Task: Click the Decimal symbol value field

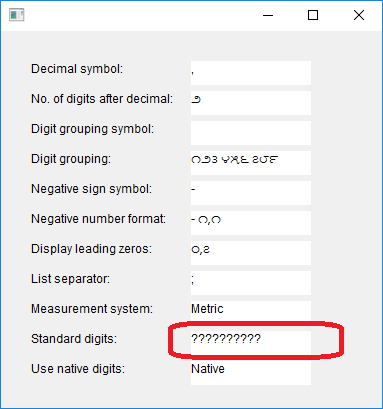Action: click(251, 73)
